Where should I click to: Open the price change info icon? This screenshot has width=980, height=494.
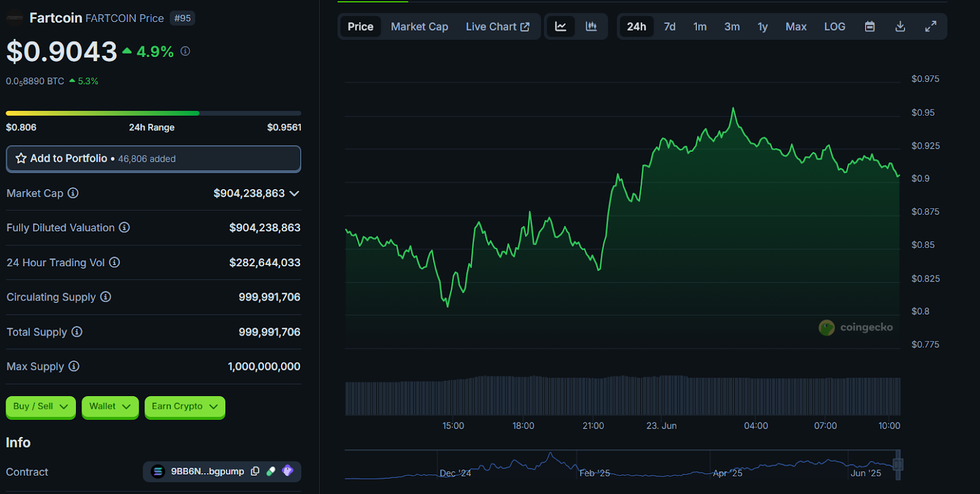pos(186,51)
